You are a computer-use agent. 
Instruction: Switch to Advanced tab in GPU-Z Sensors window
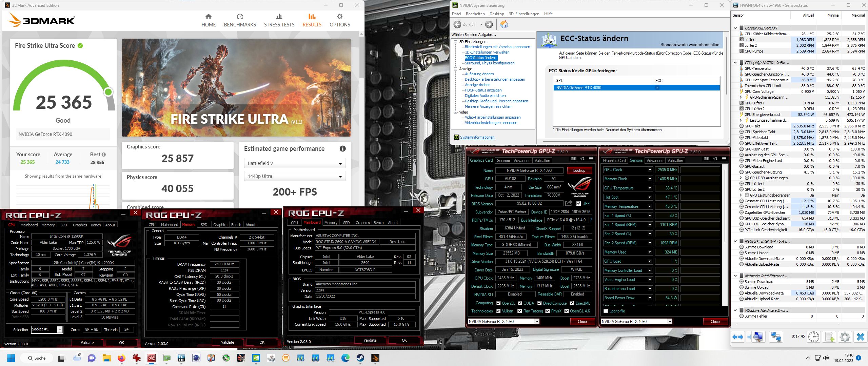tap(655, 161)
